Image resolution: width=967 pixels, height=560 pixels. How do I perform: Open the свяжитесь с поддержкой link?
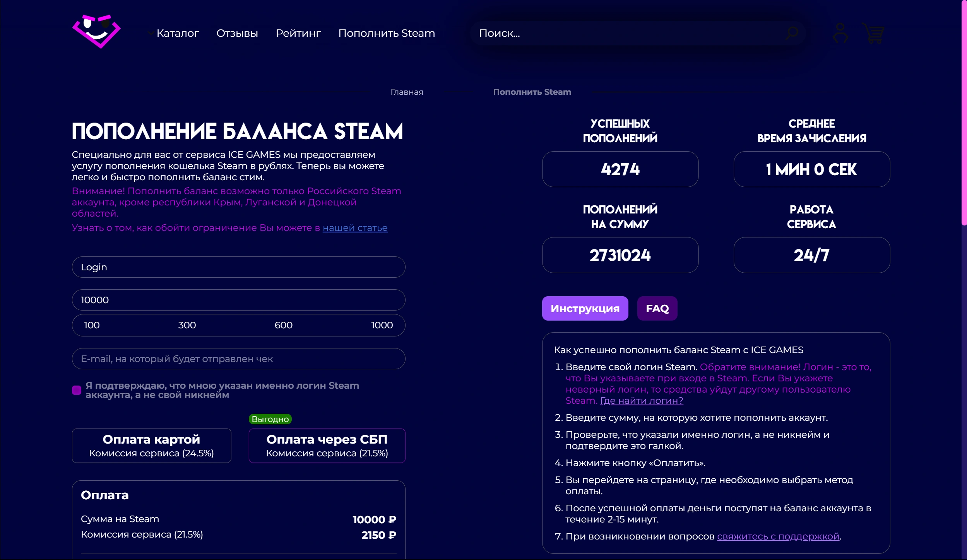point(778,536)
